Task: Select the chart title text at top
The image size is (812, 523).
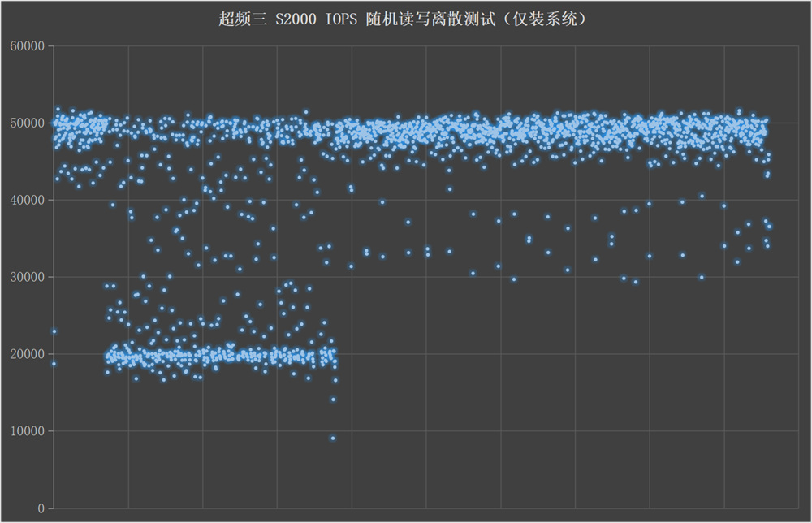Action: coord(403,19)
